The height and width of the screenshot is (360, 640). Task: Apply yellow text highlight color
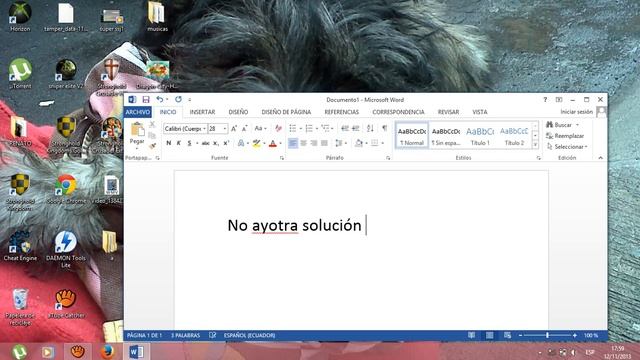point(256,143)
